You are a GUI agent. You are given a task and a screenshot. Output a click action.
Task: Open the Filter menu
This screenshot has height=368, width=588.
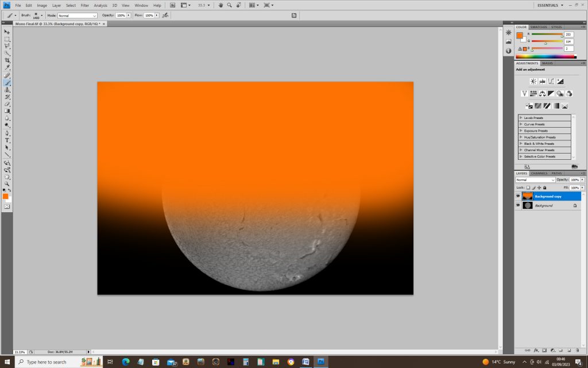85,5
